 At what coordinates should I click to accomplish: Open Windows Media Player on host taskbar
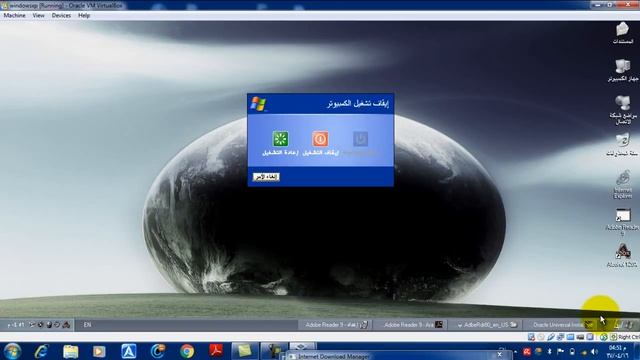click(x=99, y=351)
